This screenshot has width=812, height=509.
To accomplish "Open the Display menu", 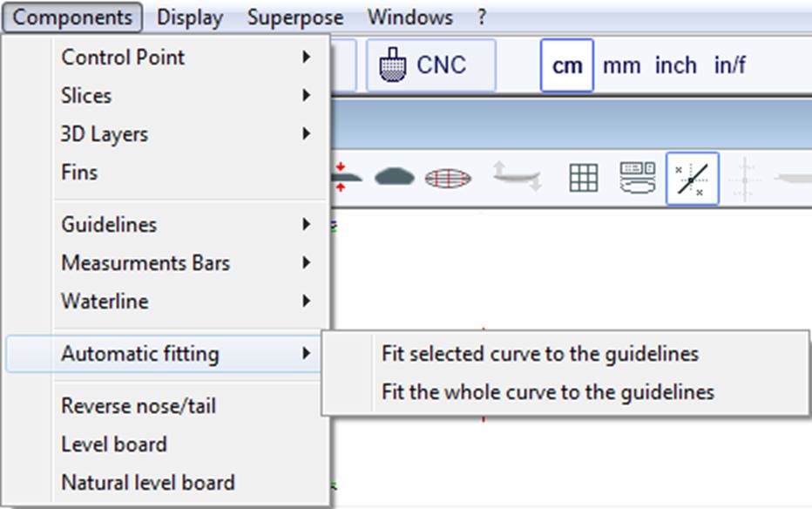I will pyautogui.click(x=190, y=17).
